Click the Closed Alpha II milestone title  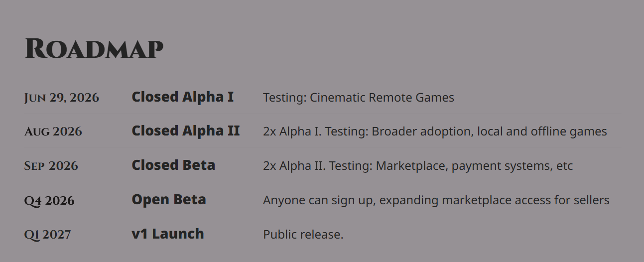(x=186, y=131)
